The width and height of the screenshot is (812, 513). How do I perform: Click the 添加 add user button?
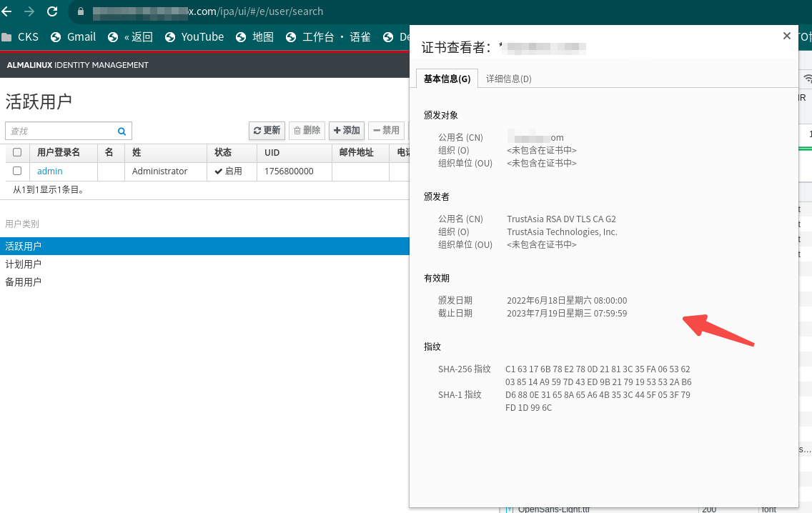[x=347, y=131]
